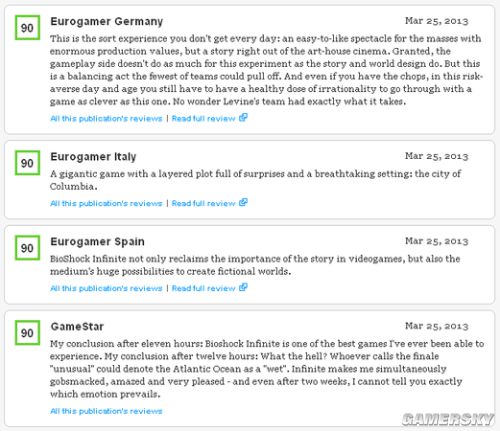This screenshot has width=500, height=431.
Task: Select the Eurogamer Germany publication title
Action: 107,22
